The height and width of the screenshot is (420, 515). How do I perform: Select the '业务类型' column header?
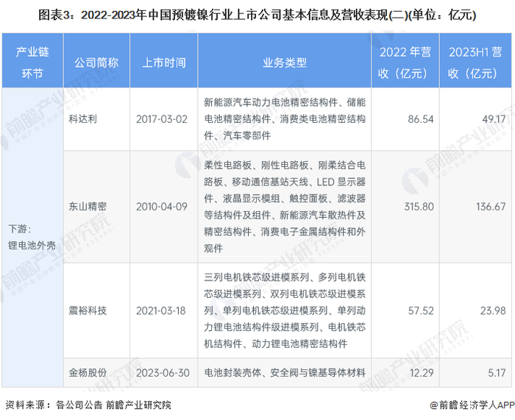(x=285, y=61)
